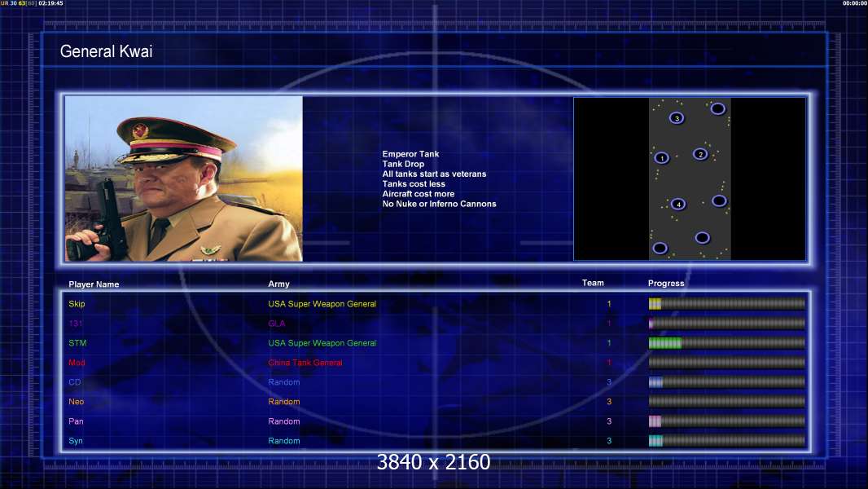This screenshot has width=868, height=489.
Task: Click the 00:00:00 timer readout
Action: click(855, 3)
